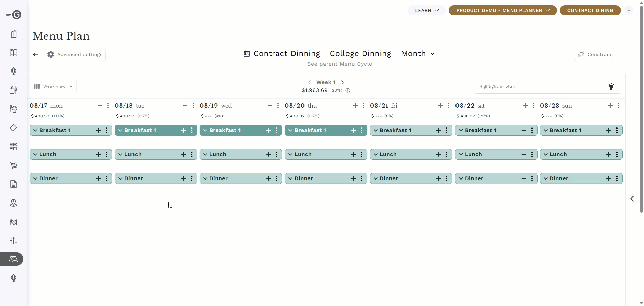Open Product Demo - Menu Planner menu
The width and height of the screenshot is (644, 306).
pos(503,10)
